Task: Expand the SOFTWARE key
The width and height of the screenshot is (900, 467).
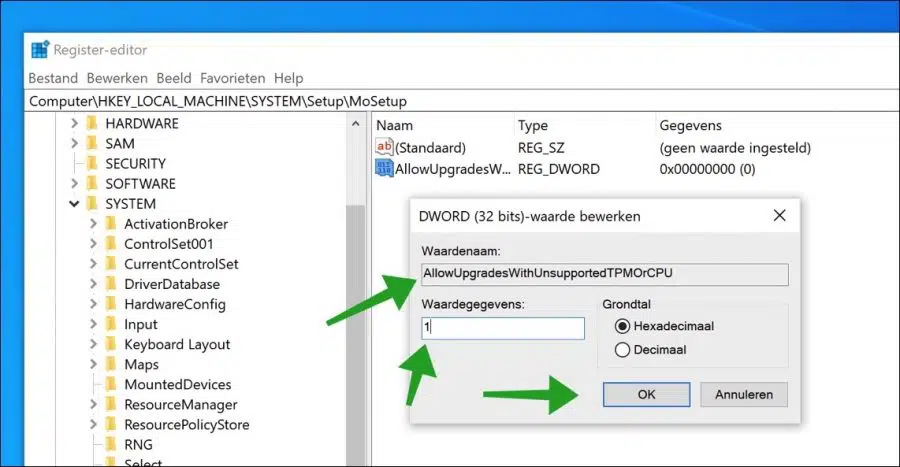Action: click(x=74, y=184)
